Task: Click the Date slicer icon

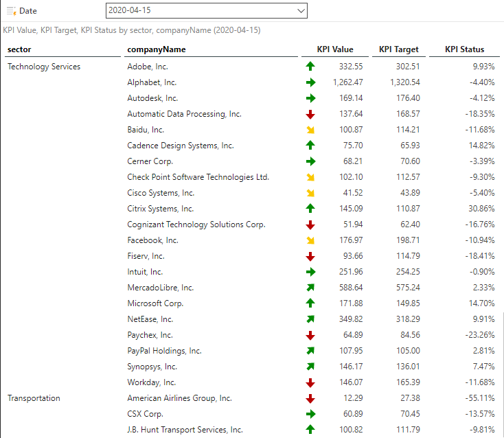Action: pos(11,11)
